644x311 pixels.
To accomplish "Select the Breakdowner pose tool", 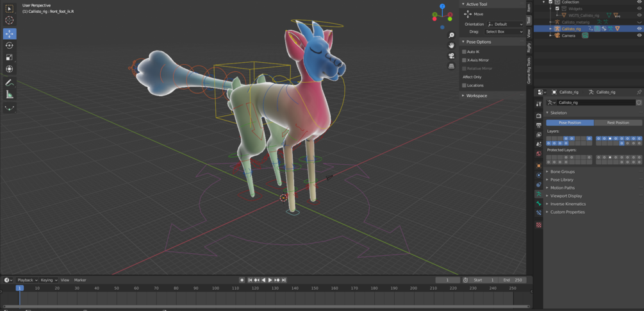I will pos(10,108).
